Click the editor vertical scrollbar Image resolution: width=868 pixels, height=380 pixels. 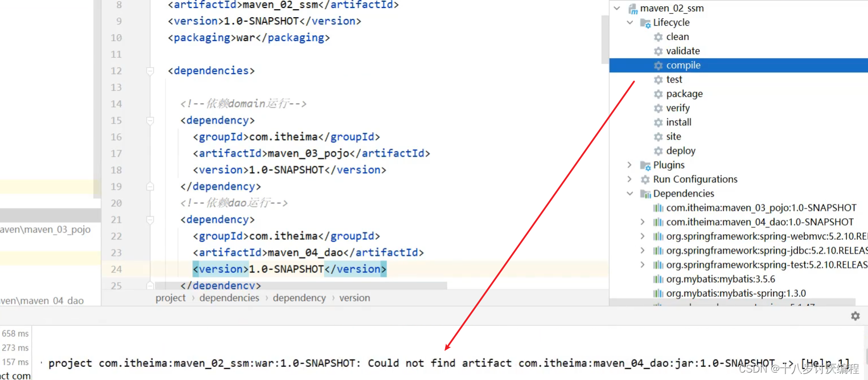[x=606, y=40]
